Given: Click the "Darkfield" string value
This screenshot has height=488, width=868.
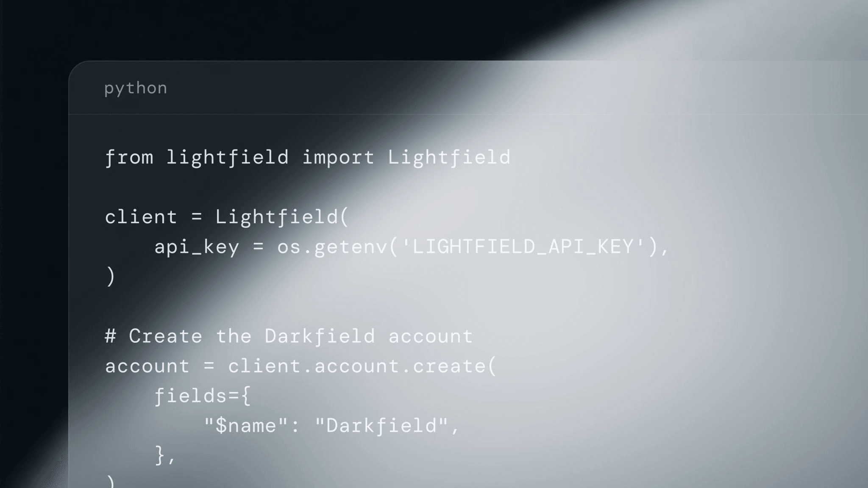Looking at the screenshot, I should 381,426.
